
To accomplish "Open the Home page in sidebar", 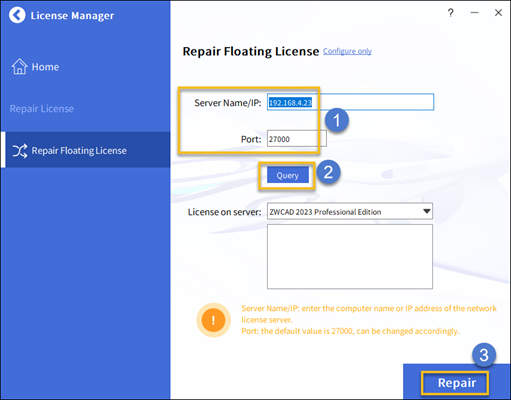I will [35, 67].
